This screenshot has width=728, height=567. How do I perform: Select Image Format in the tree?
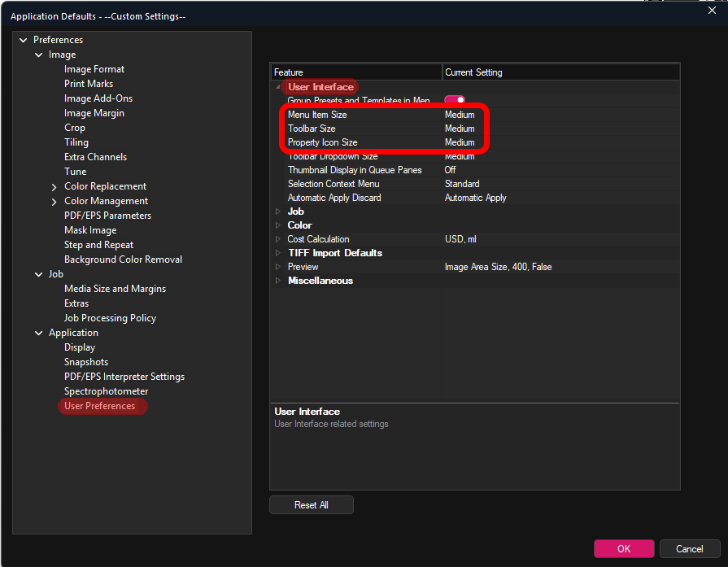[94, 69]
